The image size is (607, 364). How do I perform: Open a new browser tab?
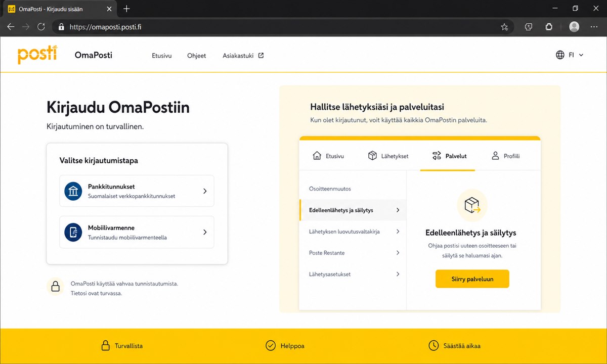[126, 9]
